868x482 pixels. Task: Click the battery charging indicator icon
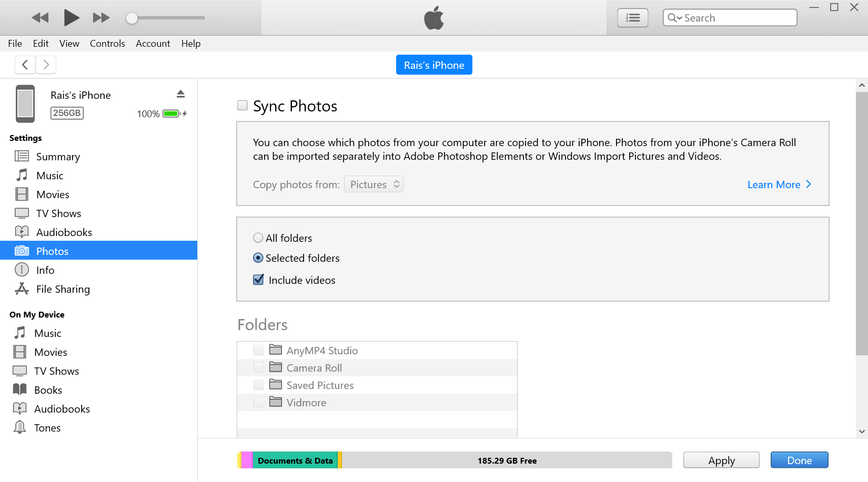(x=175, y=114)
